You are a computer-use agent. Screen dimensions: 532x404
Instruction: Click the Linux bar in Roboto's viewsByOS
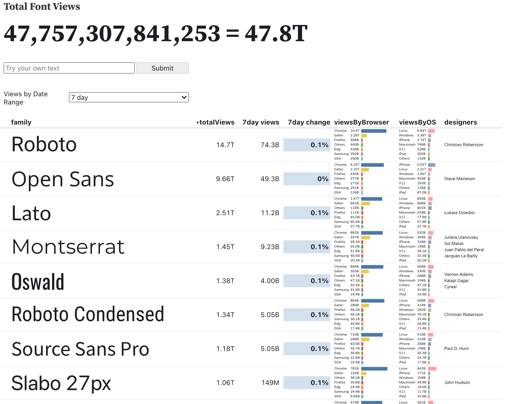pyautogui.click(x=432, y=131)
